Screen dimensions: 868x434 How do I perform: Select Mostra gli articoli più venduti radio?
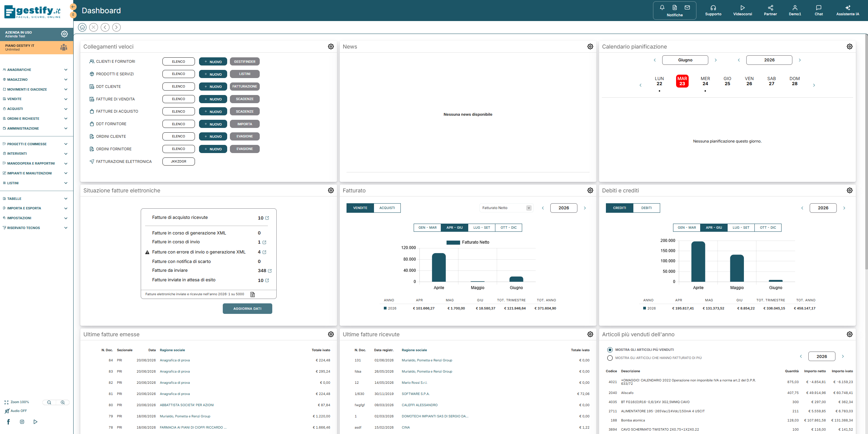click(x=610, y=350)
